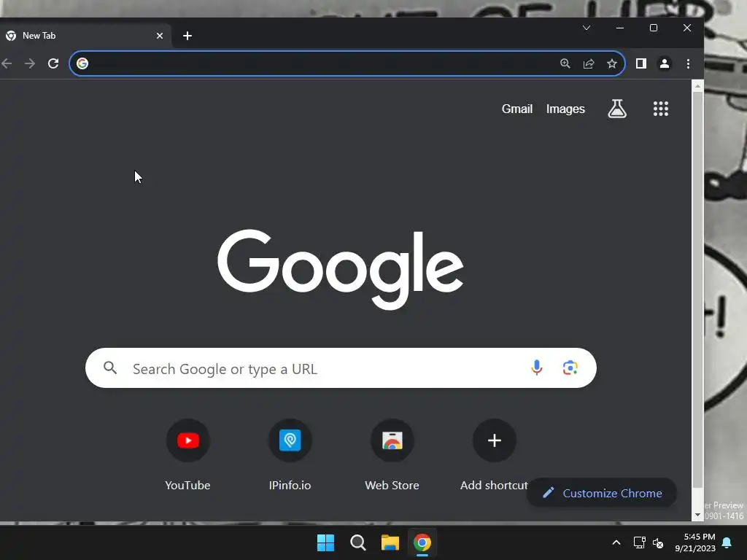
Task: Click Chrome icon in the taskbar
Action: pyautogui.click(x=422, y=542)
